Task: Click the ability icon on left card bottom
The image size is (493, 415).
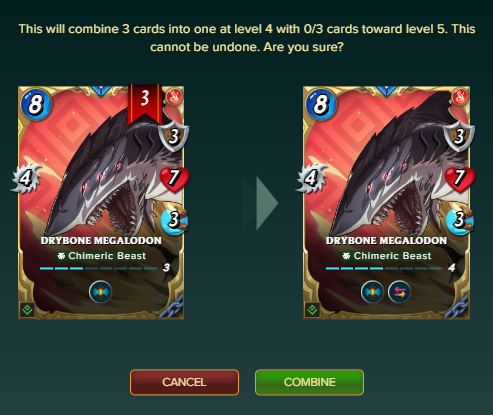Action: coord(100,292)
